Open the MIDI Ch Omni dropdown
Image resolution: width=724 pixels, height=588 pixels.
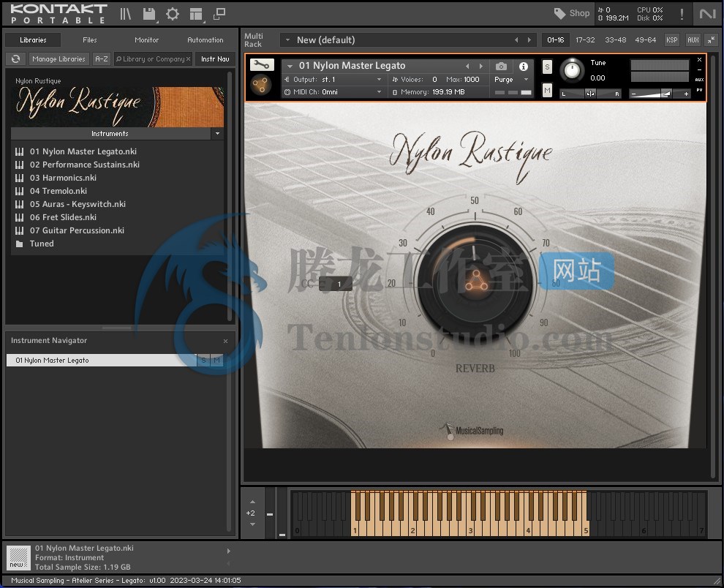tap(333, 92)
